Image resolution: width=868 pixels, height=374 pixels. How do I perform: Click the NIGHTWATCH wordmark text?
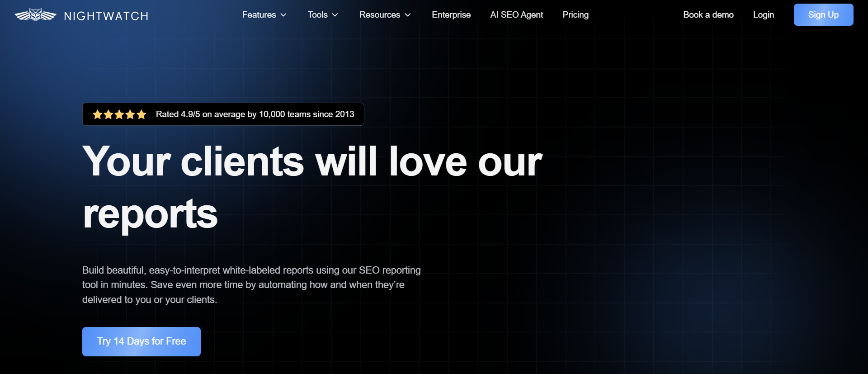106,16
